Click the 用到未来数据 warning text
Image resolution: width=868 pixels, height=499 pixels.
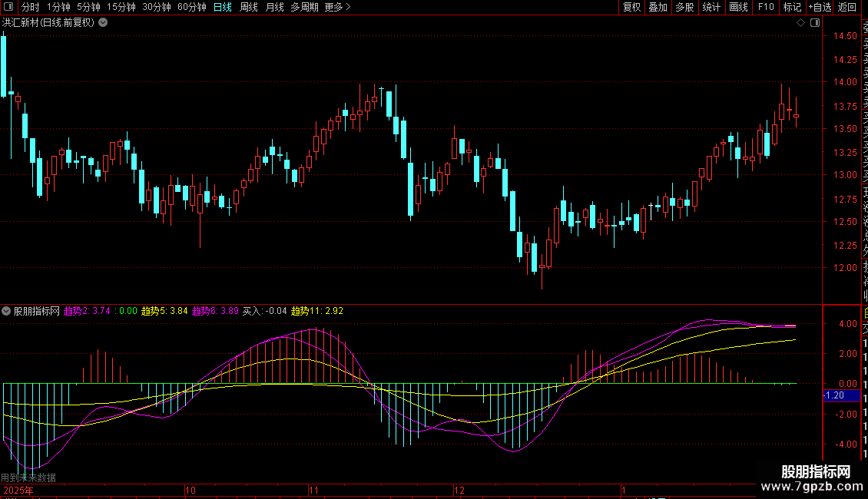pyautogui.click(x=28, y=478)
